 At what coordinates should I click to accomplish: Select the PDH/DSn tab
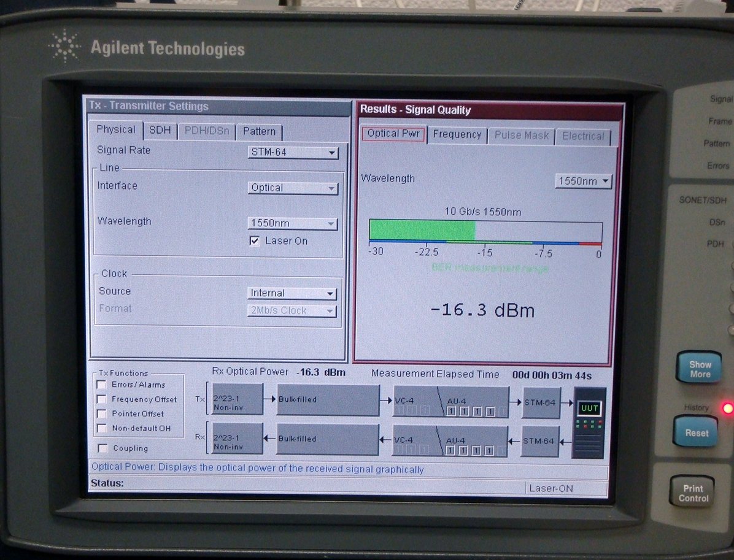point(206,131)
